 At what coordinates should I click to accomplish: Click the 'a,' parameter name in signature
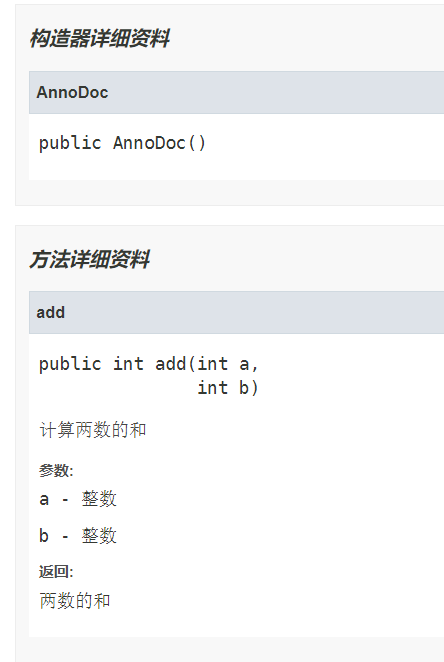pos(249,364)
